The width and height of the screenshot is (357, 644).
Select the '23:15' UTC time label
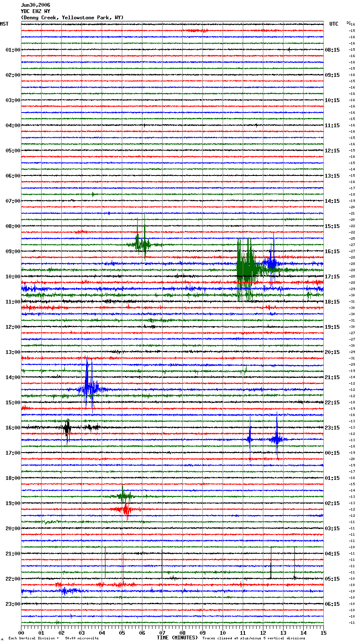click(332, 428)
